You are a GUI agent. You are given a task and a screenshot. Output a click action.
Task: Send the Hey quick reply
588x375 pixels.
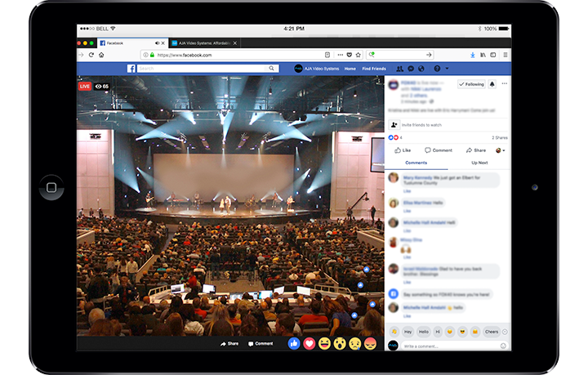click(408, 332)
